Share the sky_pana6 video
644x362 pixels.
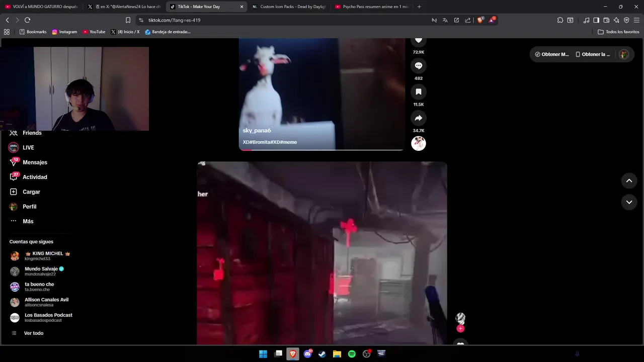[418, 118]
